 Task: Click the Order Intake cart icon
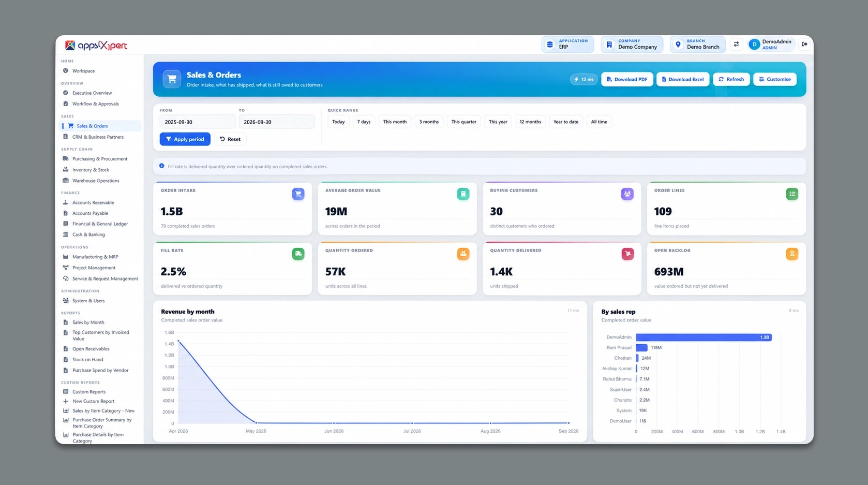pyautogui.click(x=298, y=194)
